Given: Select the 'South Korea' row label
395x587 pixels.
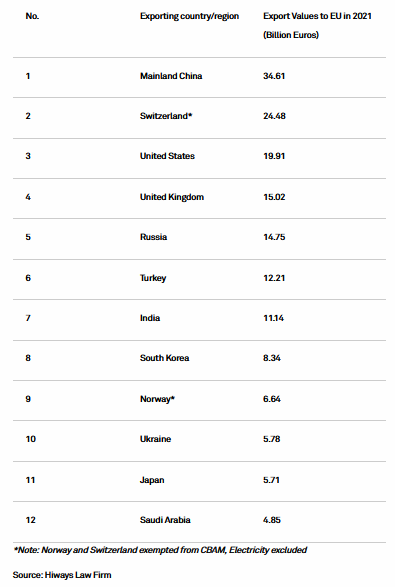Looking at the screenshot, I should tap(164, 358).
